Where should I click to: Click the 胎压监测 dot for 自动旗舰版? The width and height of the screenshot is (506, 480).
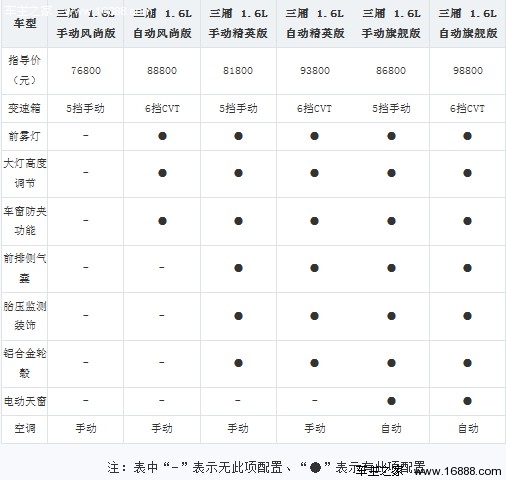point(467,316)
